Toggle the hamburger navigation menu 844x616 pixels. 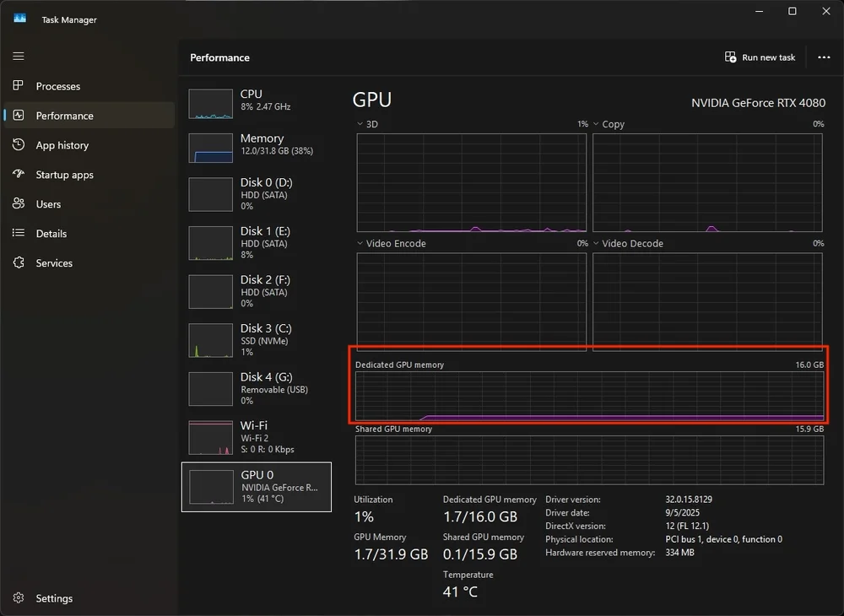(x=19, y=57)
